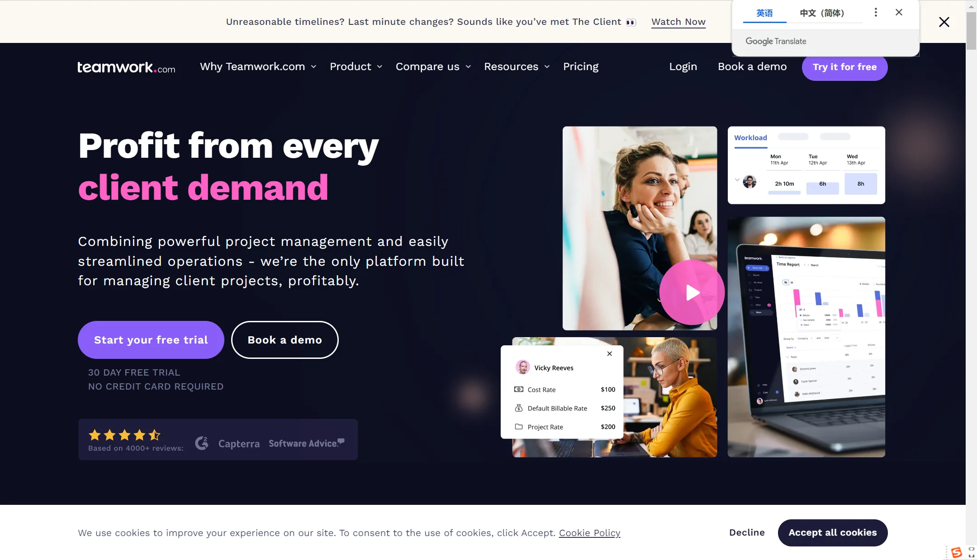Expand the Resources menu dropdown
Screen dimensions: 977x560
[517, 67]
